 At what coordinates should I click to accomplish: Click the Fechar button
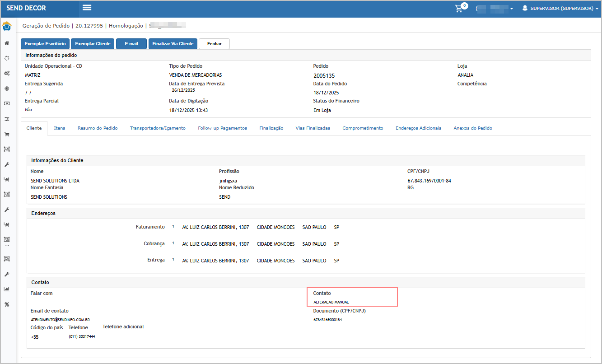(x=214, y=44)
